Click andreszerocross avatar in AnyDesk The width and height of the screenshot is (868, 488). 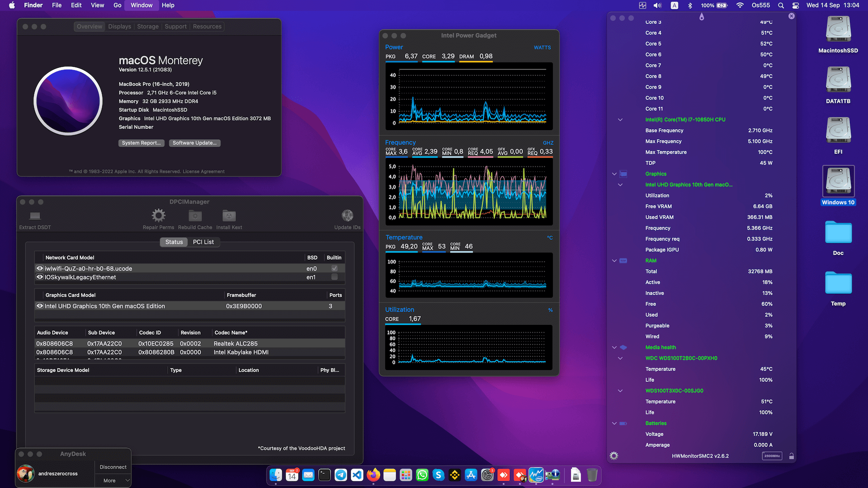26,474
